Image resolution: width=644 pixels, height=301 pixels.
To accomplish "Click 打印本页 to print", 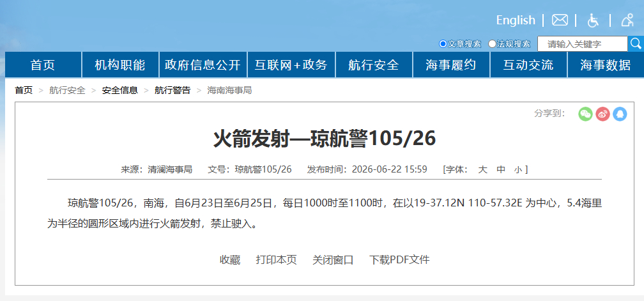I will coord(276,259).
